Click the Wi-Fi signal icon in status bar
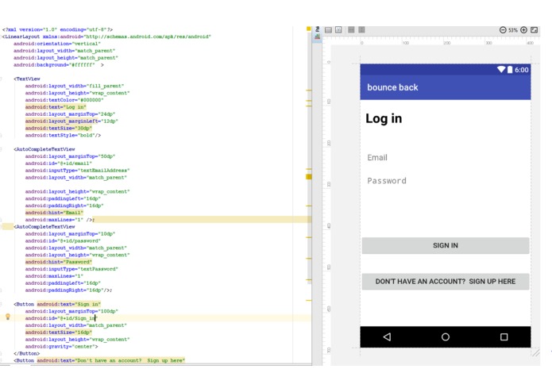552x392 pixels. 501,69
